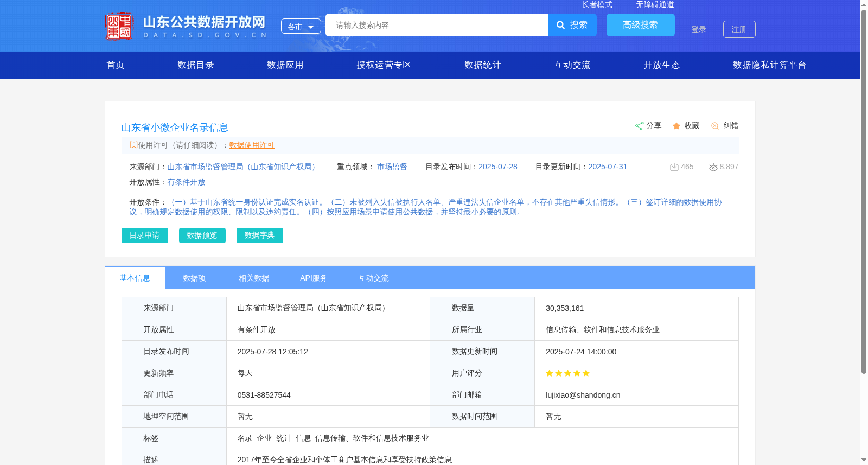The image size is (868, 465).
Task: Click the page vertical scrollbar thumb
Action: [x=864, y=191]
